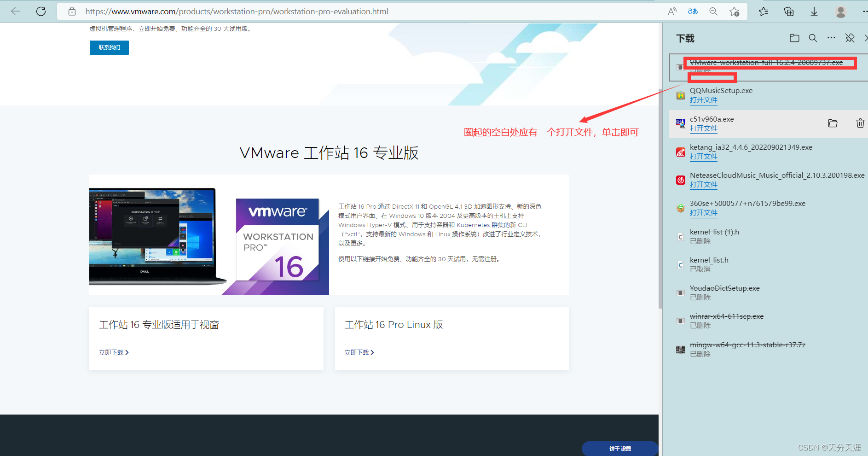Viewport: 868px width, 456px height.
Task: Open file link under 360se exe
Action: point(703,213)
